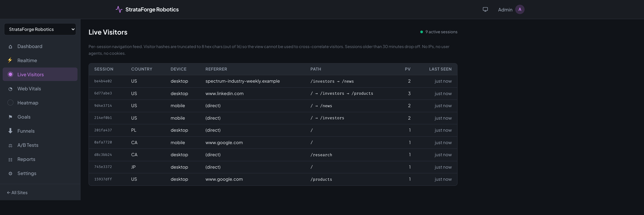Viewport: 644px width, 215px height.
Task: Click the COUNTRY column header
Action: [142, 69]
